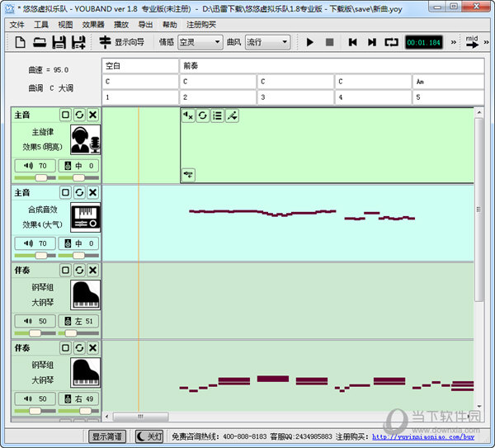Expand the toolbar overflow chevron beside the time display

point(453,42)
